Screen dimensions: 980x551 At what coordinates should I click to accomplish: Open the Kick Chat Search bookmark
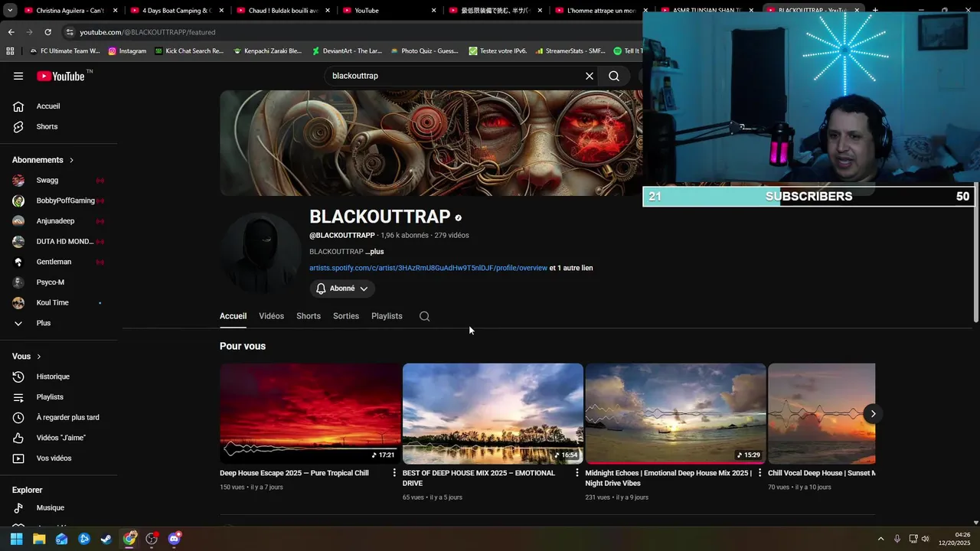(x=189, y=51)
